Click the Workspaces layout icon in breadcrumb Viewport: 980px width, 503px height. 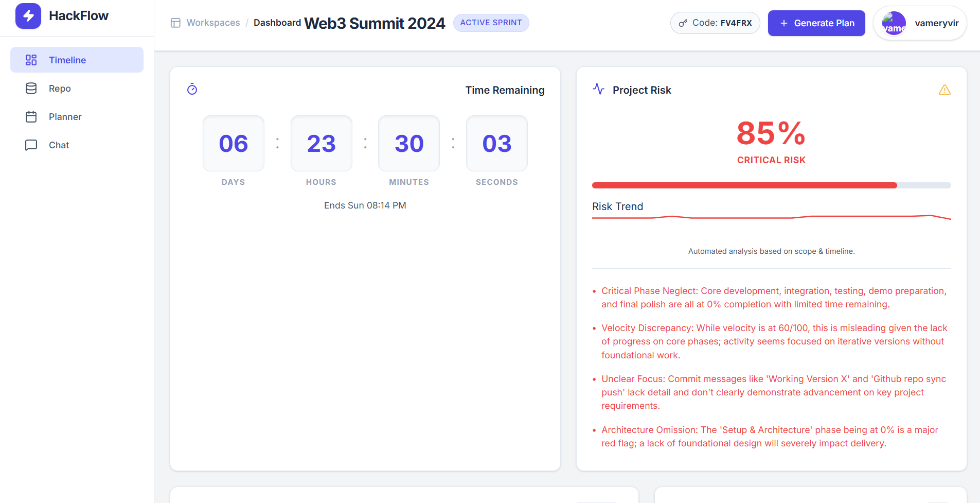pyautogui.click(x=175, y=23)
